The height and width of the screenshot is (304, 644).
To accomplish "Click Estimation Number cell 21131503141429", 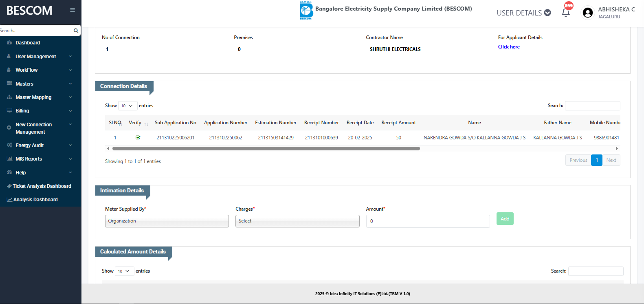I will click(276, 138).
